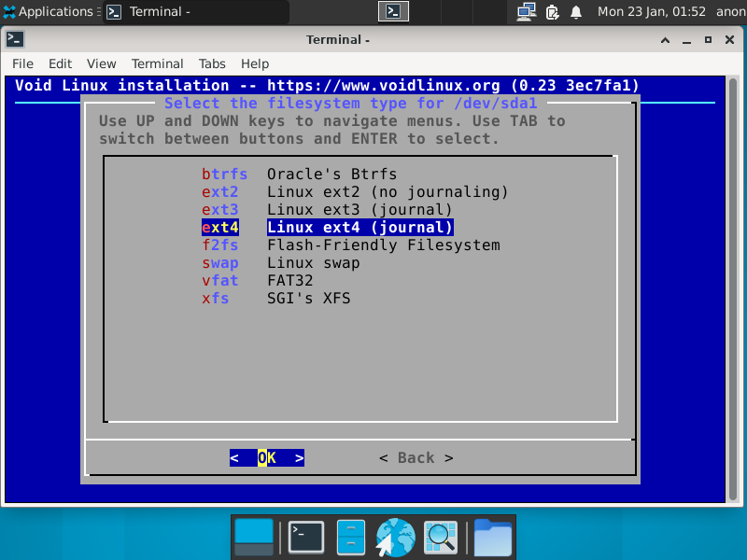
Task: Click the terminal window vertical scrollbar
Action: pos(733,288)
